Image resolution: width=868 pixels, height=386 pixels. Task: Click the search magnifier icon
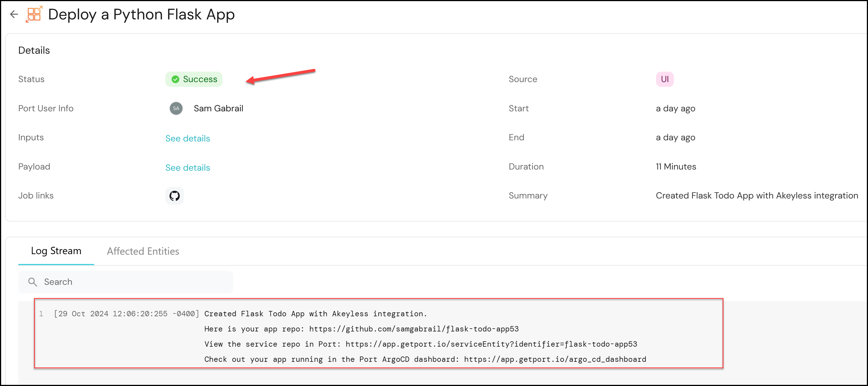coord(33,282)
